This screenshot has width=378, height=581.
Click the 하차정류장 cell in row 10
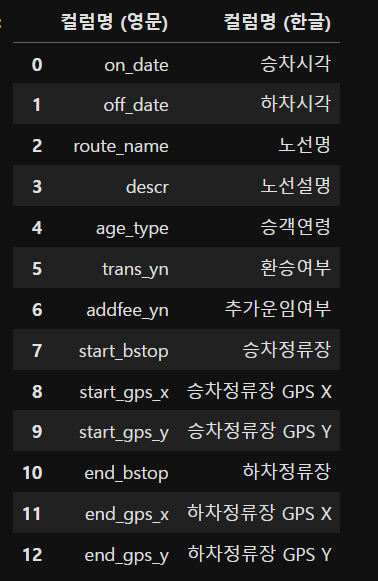click(286, 471)
